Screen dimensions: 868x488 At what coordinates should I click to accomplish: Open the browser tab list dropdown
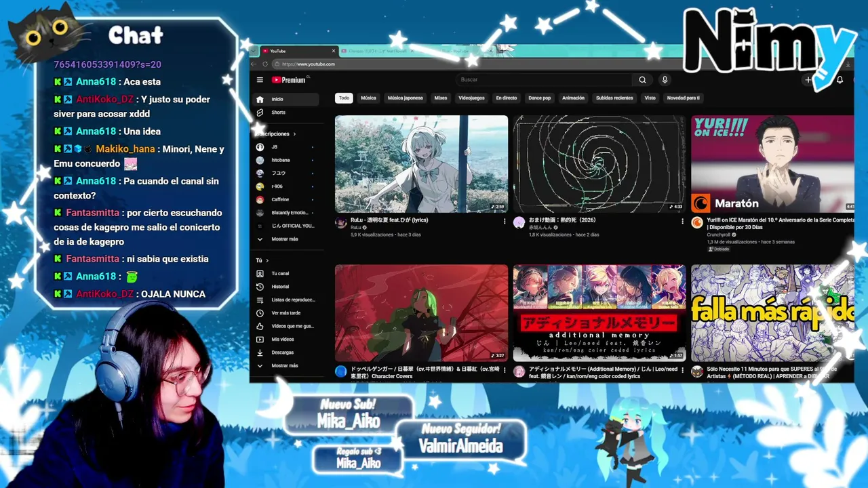point(254,51)
